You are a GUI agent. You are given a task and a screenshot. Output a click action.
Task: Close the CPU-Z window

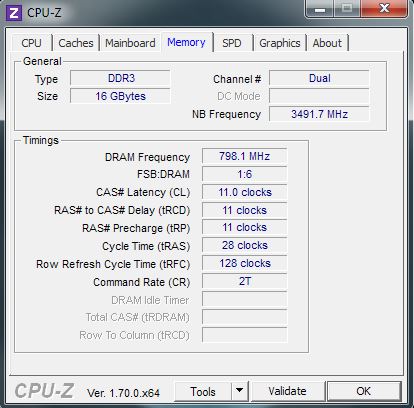pyautogui.click(x=384, y=8)
